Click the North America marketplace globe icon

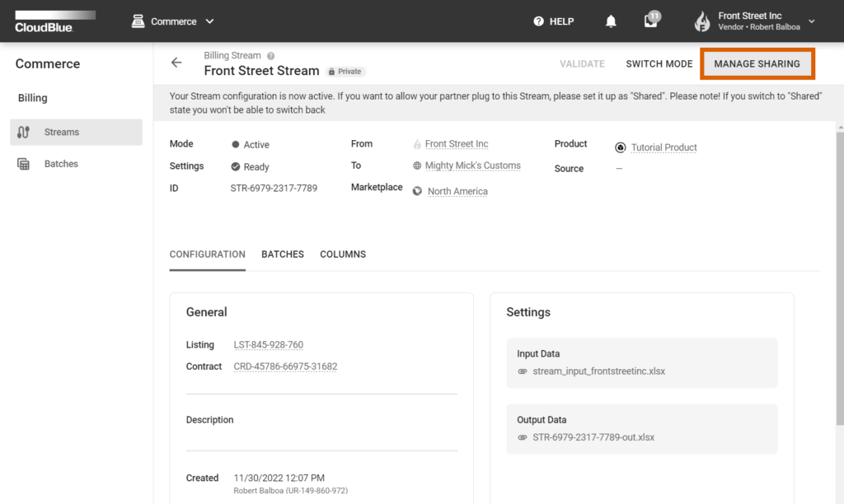pos(417,191)
